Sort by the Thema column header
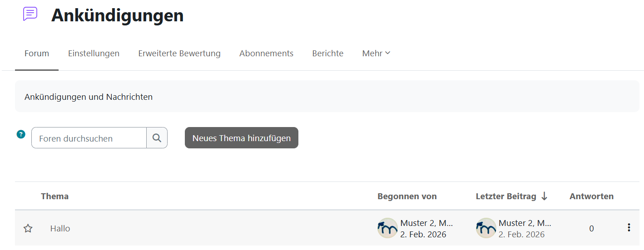 [x=54, y=196]
